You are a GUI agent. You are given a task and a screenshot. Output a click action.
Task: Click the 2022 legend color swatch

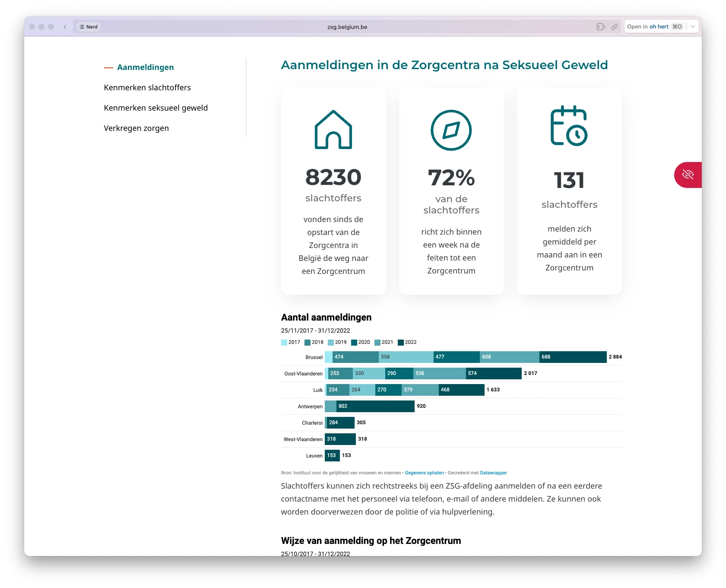click(x=401, y=343)
